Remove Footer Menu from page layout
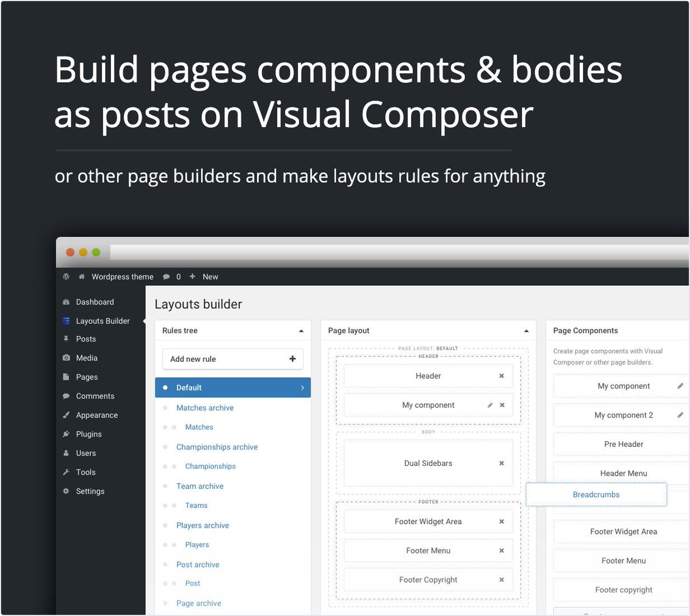690x616 pixels. coord(501,551)
